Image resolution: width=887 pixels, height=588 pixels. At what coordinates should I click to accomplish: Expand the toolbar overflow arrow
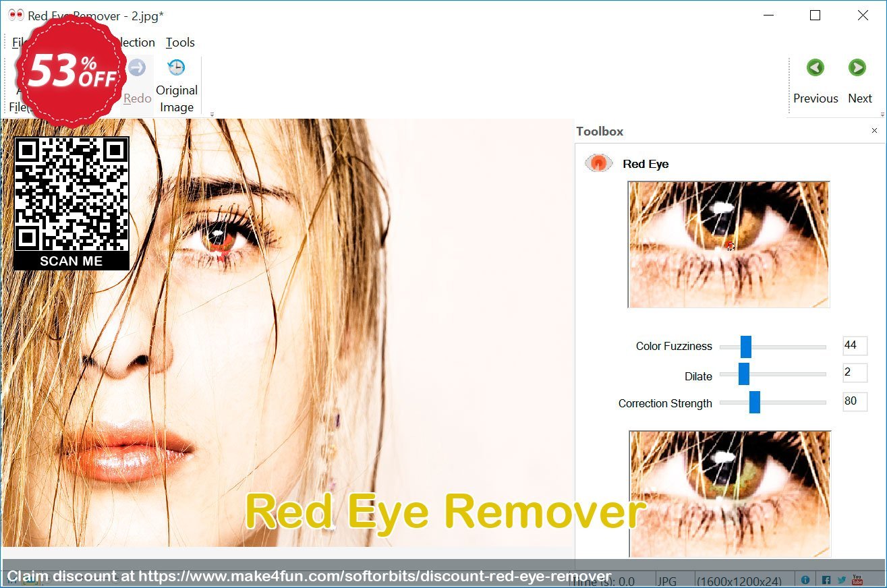point(212,115)
